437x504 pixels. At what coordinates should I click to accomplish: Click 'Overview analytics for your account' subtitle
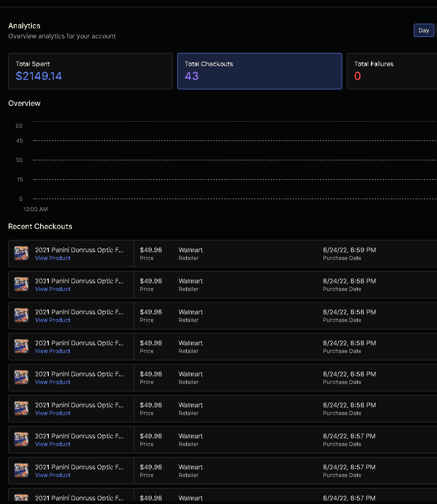62,36
